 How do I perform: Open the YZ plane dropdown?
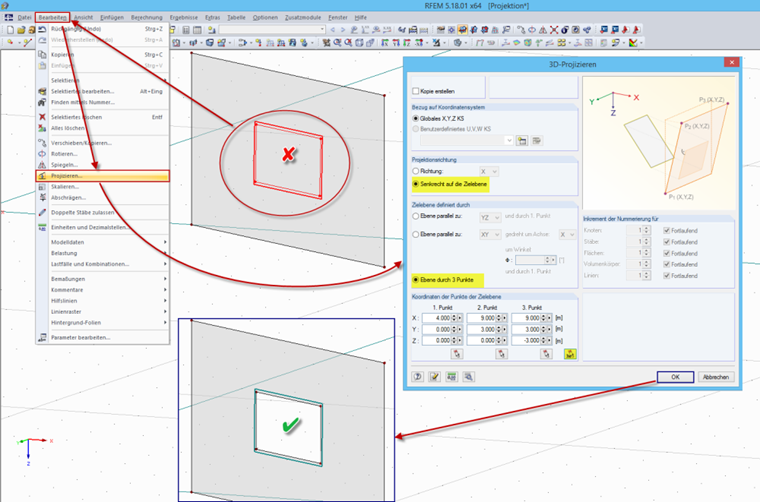pyautogui.click(x=490, y=218)
